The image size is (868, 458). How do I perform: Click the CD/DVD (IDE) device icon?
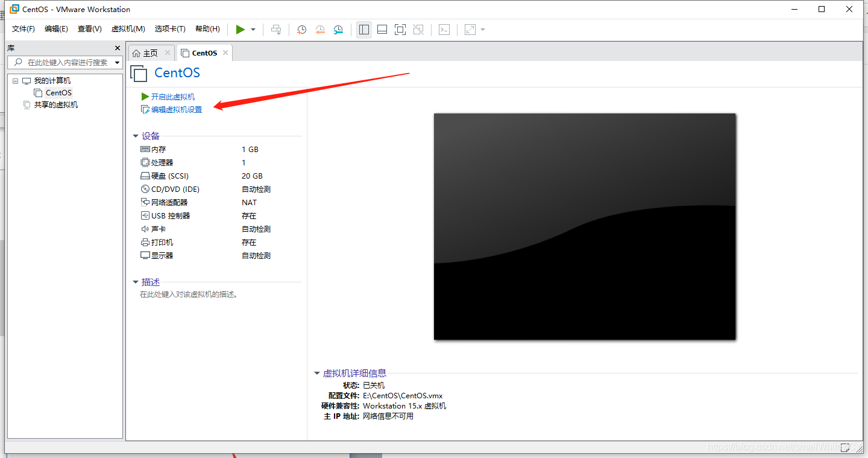145,189
